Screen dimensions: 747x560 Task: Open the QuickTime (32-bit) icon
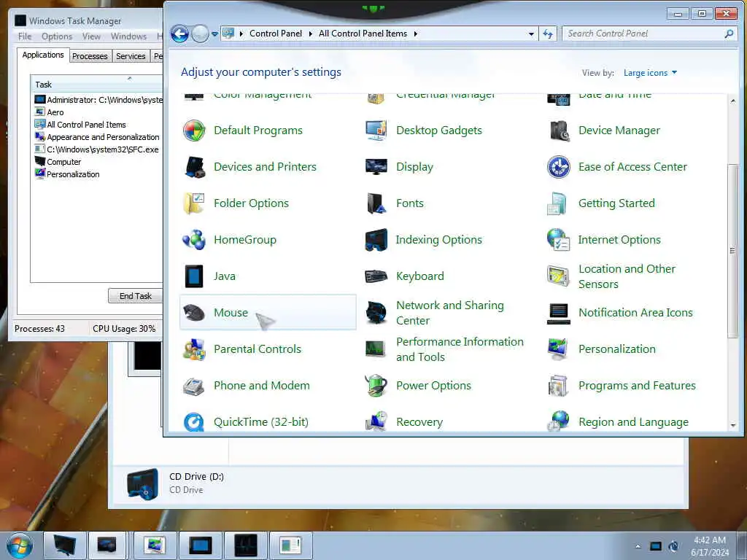(x=194, y=422)
